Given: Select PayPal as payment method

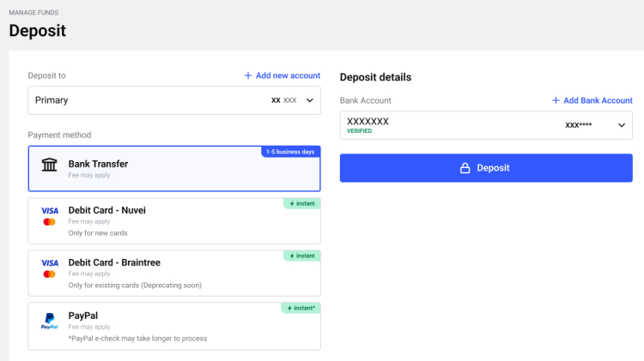Looking at the screenshot, I should (173, 326).
